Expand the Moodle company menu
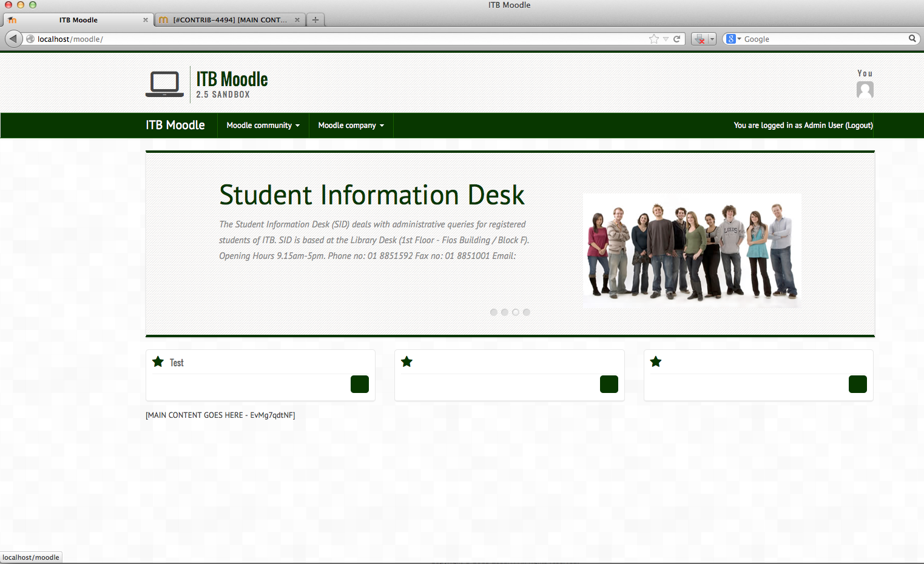Screen dimensions: 924x564 [x=351, y=126]
